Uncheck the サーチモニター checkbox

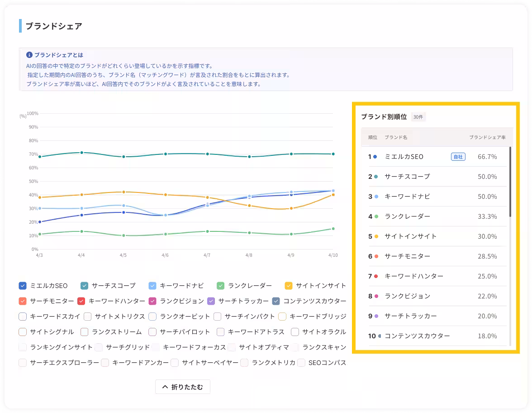tap(23, 301)
